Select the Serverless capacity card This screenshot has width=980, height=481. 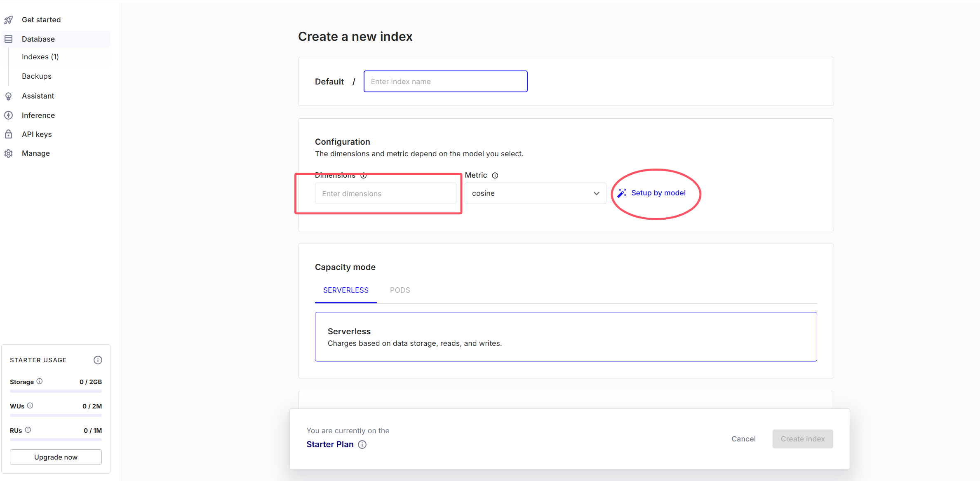(x=566, y=337)
